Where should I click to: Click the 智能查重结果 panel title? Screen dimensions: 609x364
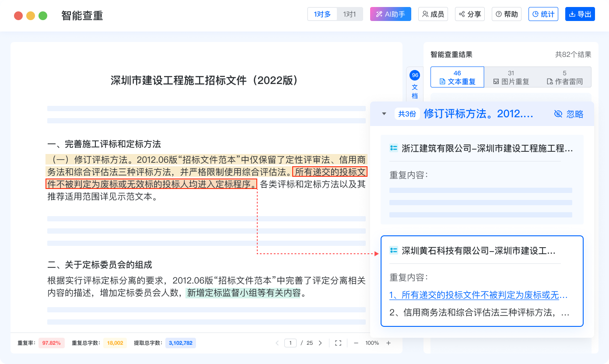451,55
